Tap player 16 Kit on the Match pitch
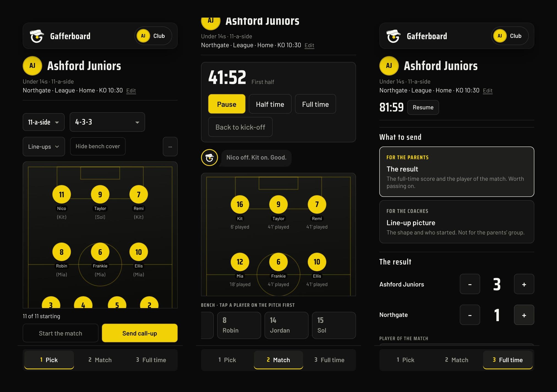557x392 pixels. 240,204
